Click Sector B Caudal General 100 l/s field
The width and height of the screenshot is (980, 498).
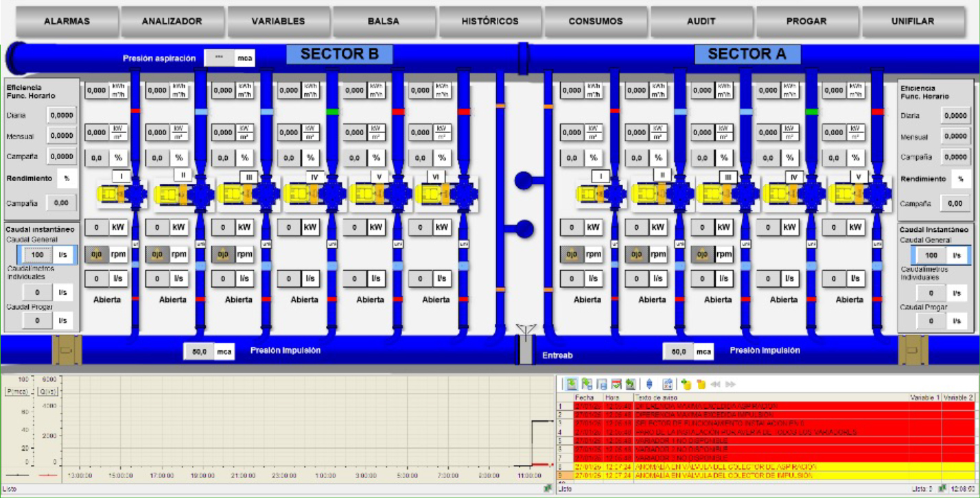40,254
